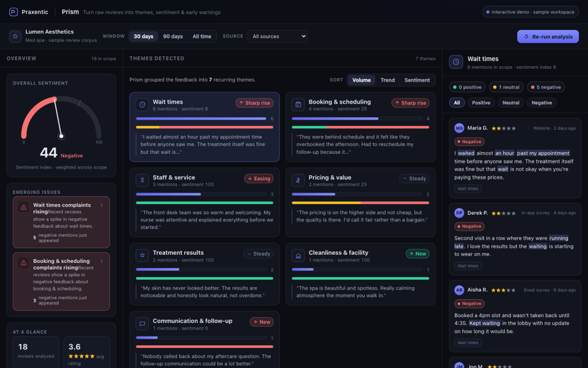Screen dimensions: 588x368
Task: Click the Communication & follow-up quote text
Action: 206,360
